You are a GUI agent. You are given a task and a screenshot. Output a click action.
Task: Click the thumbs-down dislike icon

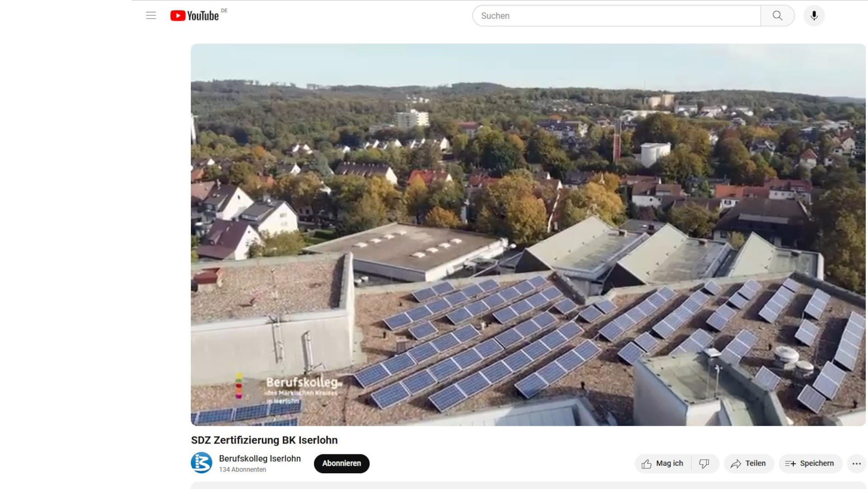pyautogui.click(x=704, y=464)
